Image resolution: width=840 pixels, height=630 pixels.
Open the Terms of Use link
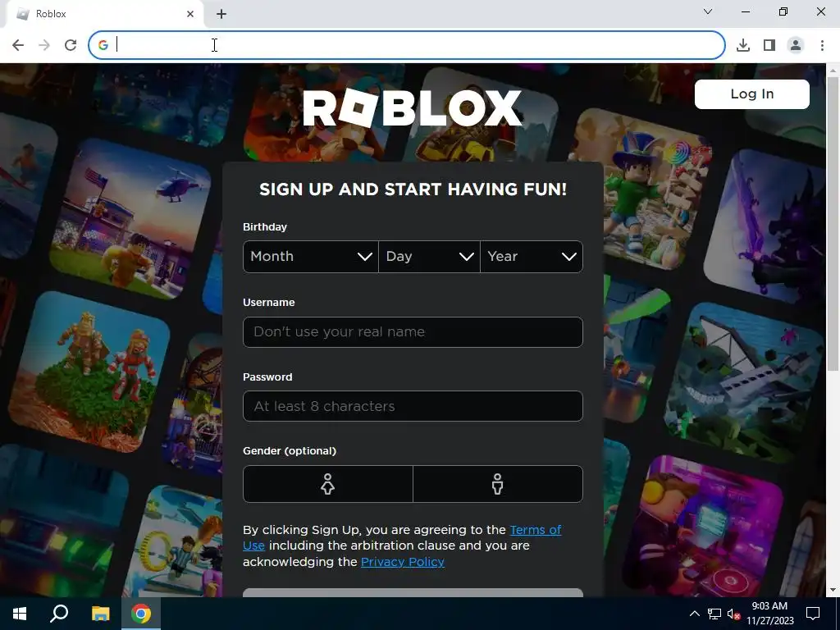click(535, 530)
